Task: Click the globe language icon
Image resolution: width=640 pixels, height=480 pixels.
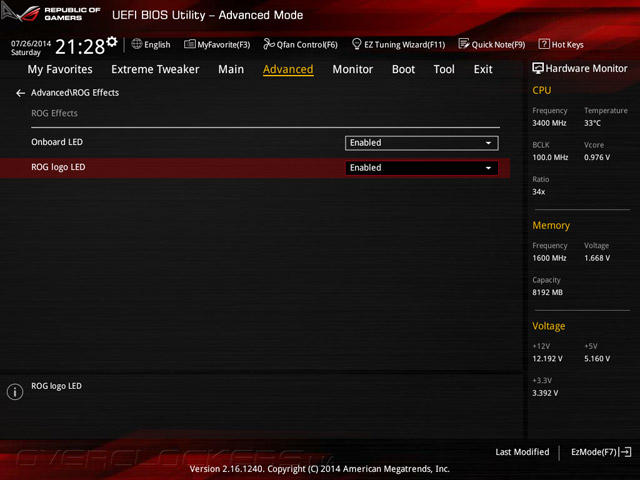Action: (x=137, y=44)
